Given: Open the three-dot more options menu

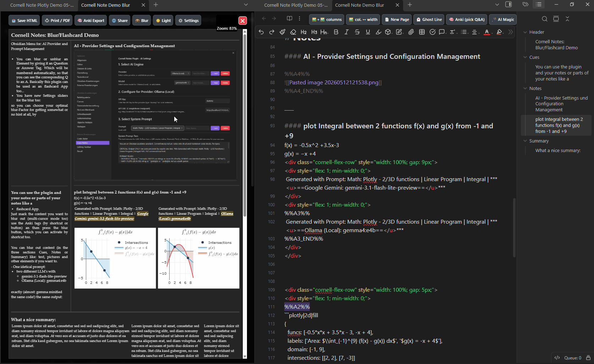Looking at the screenshot, I should (299, 18).
